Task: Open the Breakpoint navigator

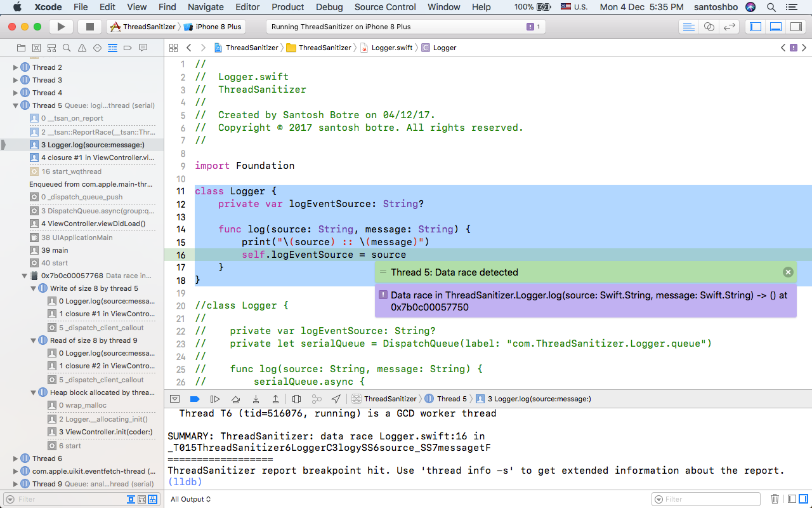Action: click(x=128, y=48)
